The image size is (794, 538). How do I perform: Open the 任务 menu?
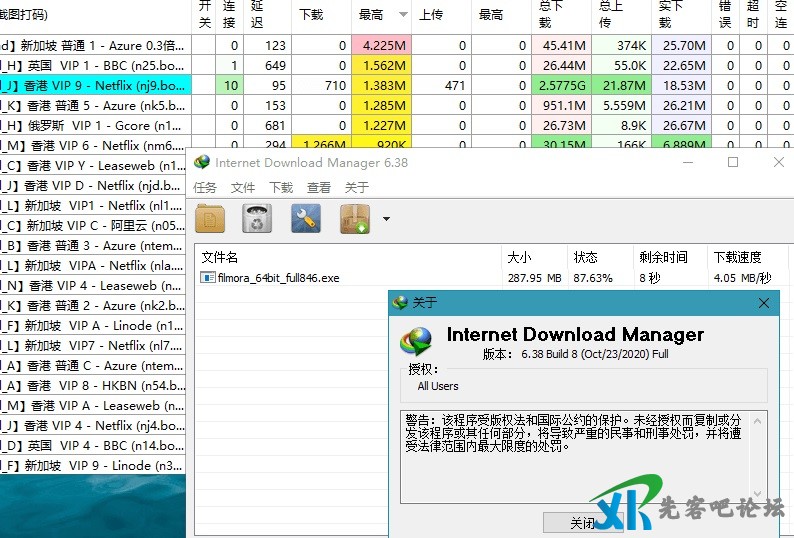coord(205,187)
